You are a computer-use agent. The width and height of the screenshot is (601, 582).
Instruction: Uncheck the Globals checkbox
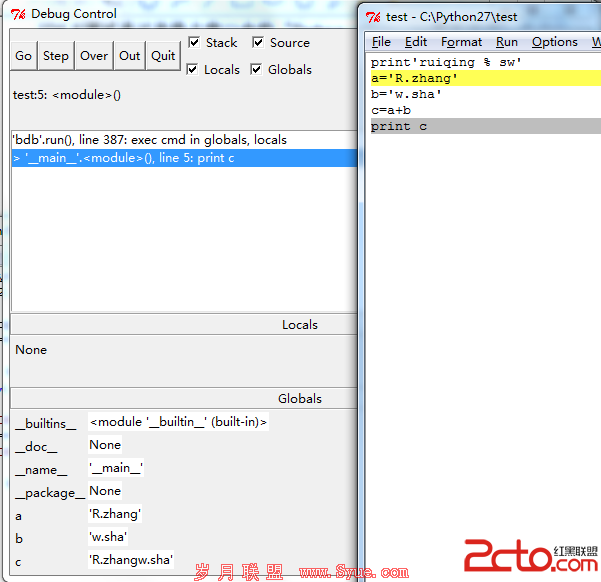(x=256, y=69)
